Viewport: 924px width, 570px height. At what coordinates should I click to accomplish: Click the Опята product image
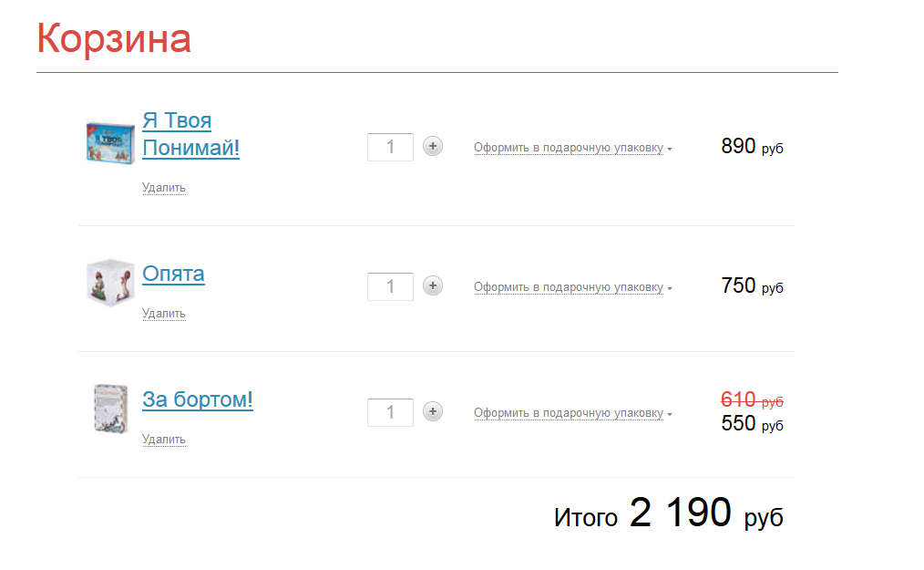click(109, 283)
